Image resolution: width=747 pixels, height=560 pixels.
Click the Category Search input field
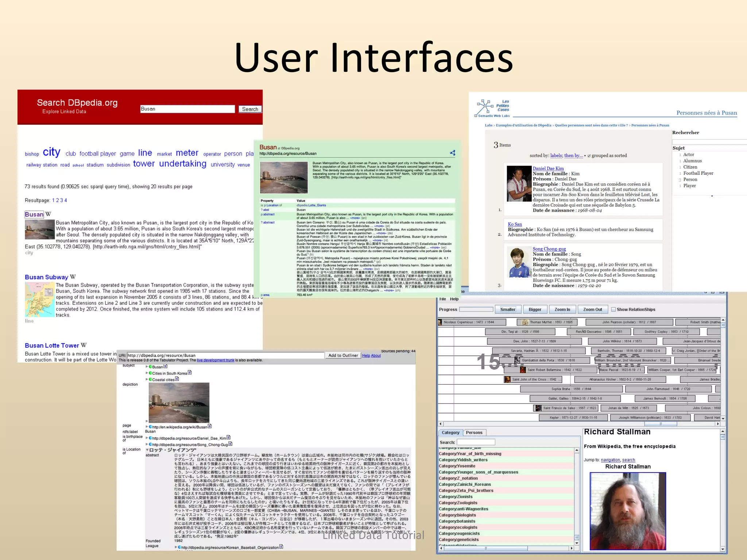pos(476,442)
